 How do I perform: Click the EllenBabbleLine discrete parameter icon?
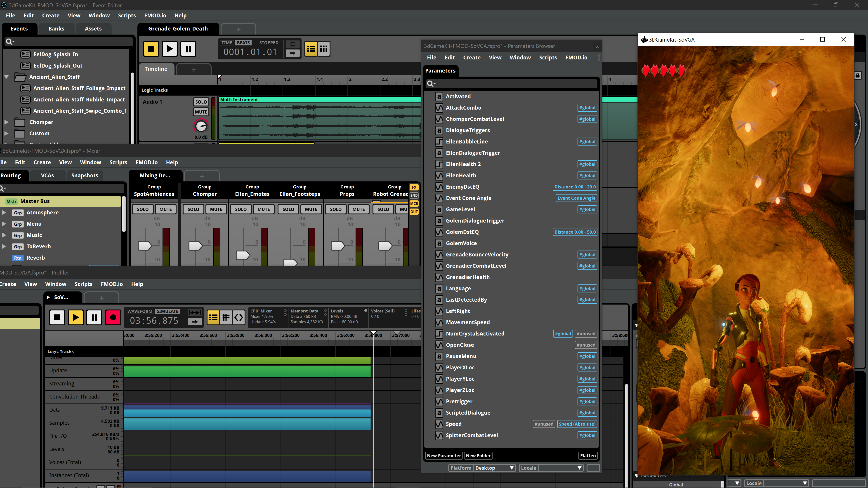tap(439, 142)
